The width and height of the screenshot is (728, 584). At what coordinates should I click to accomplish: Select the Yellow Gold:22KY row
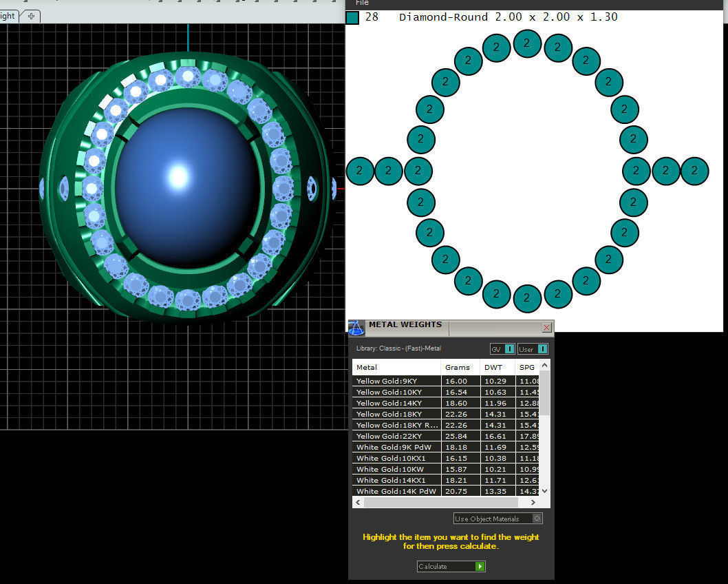(446, 436)
